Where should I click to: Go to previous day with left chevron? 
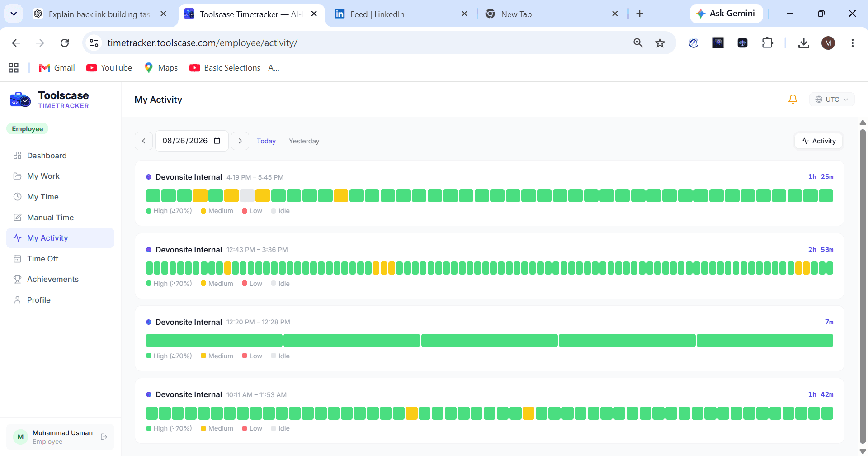coord(144,141)
